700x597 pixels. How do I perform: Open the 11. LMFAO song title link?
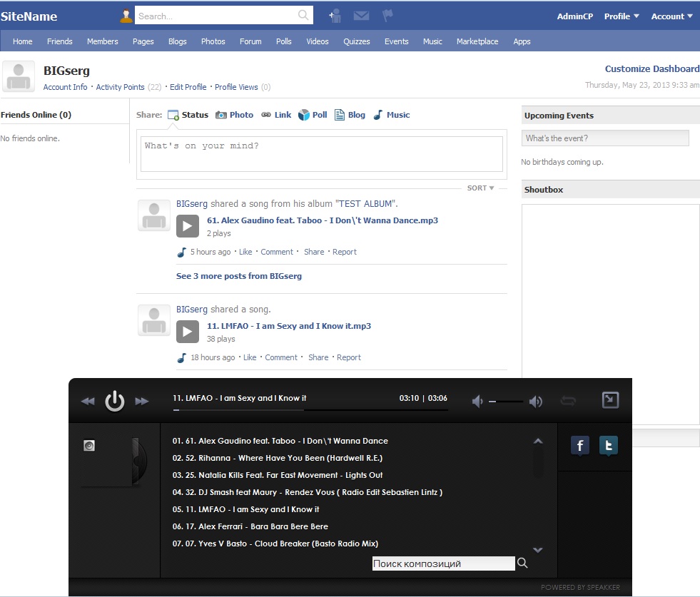(x=289, y=326)
